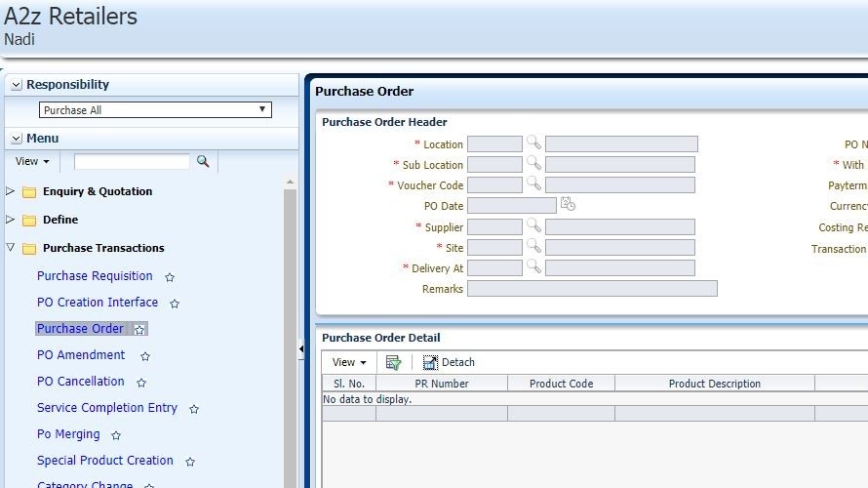Open the Voucher Code lookup icon
The height and width of the screenshot is (488, 868).
coord(533,183)
